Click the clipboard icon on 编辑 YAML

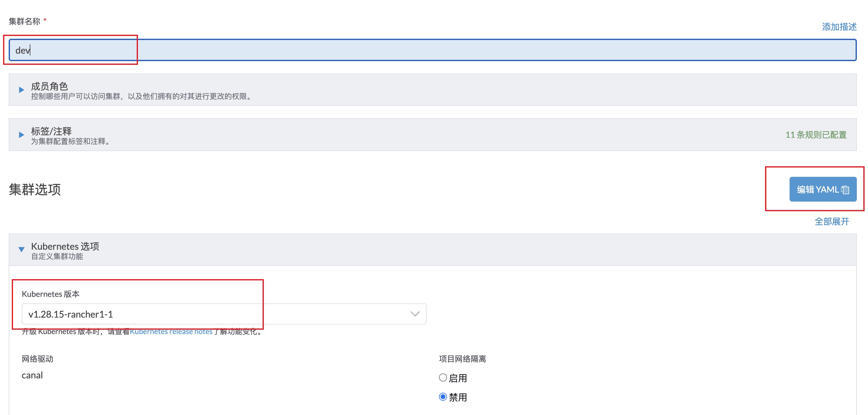point(845,190)
